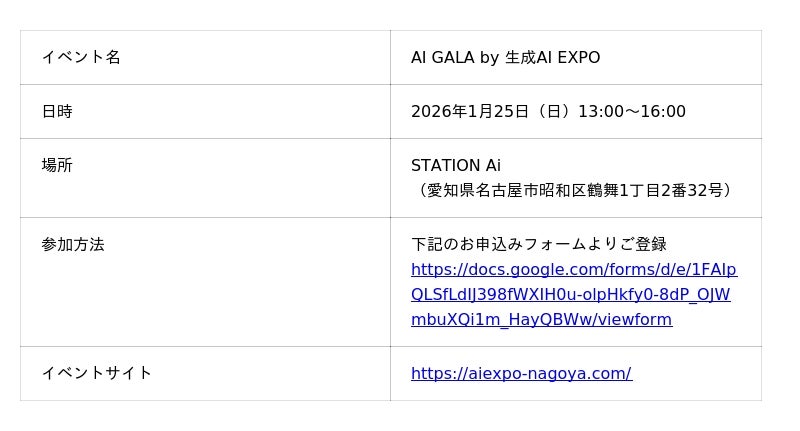Click the link line starting QLSfLdlJ398
800x431 pixels.
pyautogui.click(x=571, y=294)
